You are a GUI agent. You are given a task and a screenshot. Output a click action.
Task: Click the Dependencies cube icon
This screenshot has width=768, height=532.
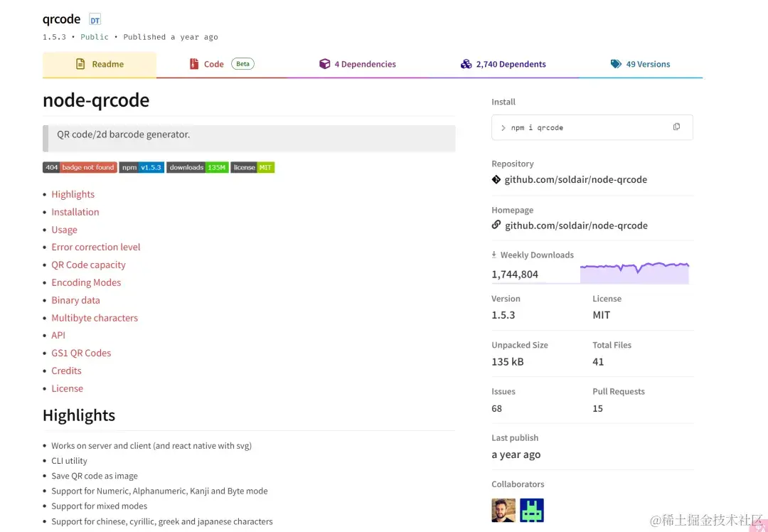point(325,64)
